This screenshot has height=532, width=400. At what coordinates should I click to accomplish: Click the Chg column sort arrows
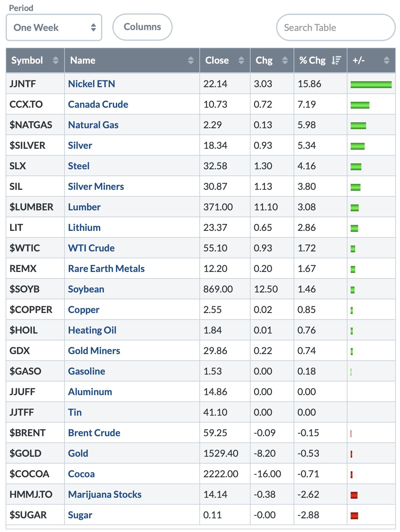coord(285,61)
